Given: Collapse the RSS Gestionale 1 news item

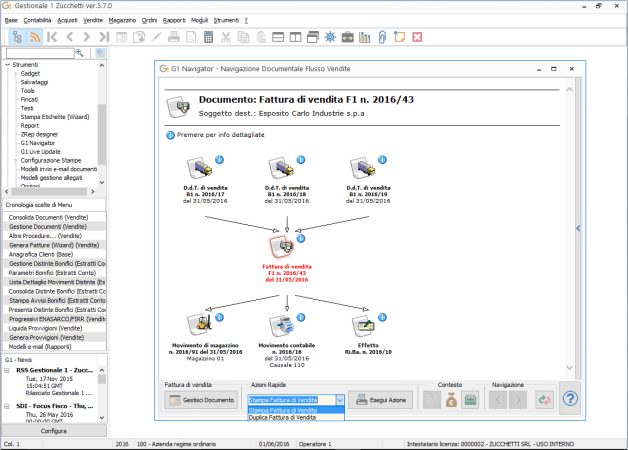Looking at the screenshot, I should [x=7, y=370].
